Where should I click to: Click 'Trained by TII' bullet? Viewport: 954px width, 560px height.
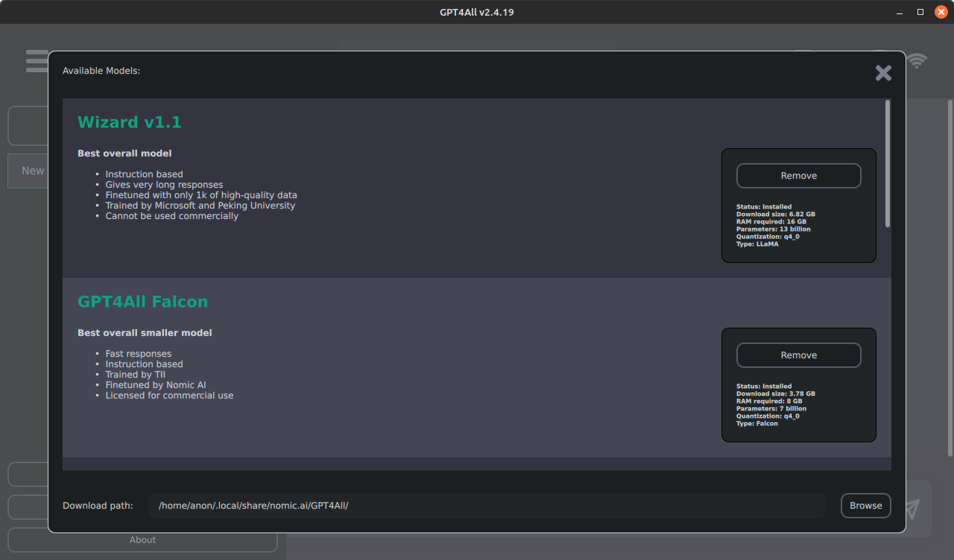pos(136,375)
